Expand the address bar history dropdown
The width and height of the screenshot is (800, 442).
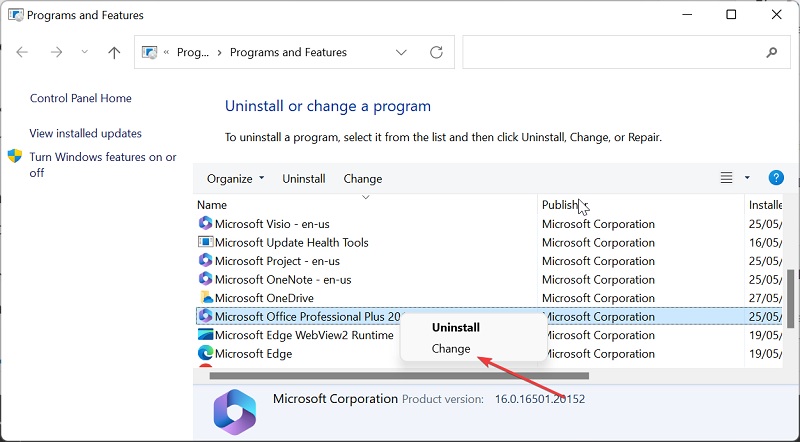pyautogui.click(x=401, y=53)
